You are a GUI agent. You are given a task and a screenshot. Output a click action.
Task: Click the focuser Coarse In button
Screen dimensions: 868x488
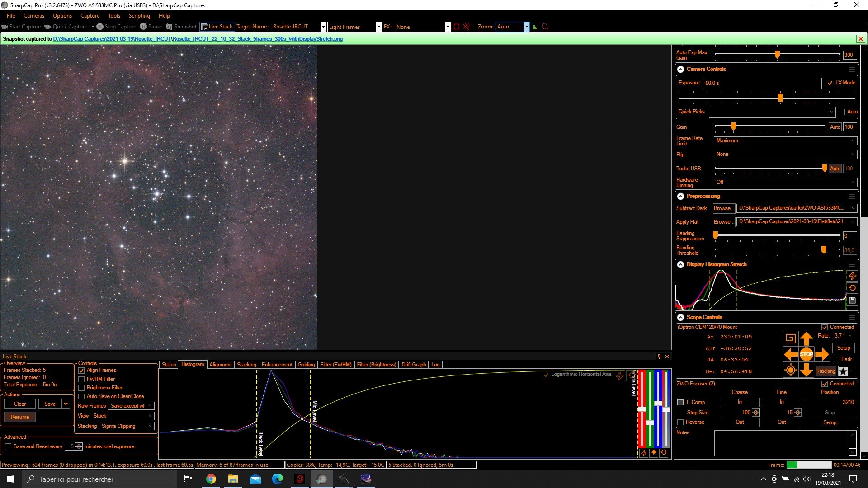(740, 402)
